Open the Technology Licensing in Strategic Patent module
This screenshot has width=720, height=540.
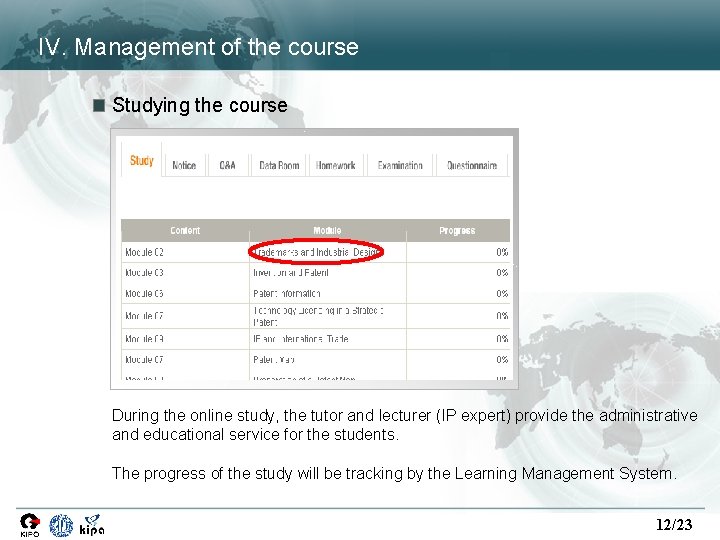(x=318, y=316)
